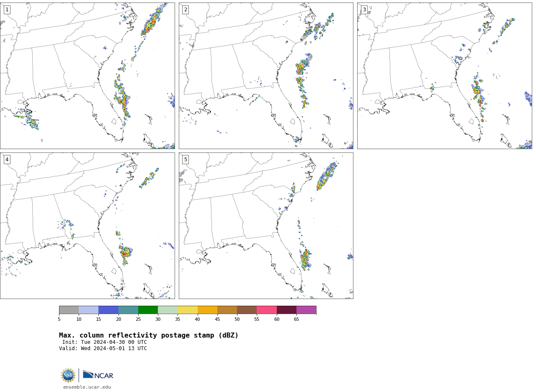
Task: Open ensemble member 2 map panel
Action: coord(266,76)
